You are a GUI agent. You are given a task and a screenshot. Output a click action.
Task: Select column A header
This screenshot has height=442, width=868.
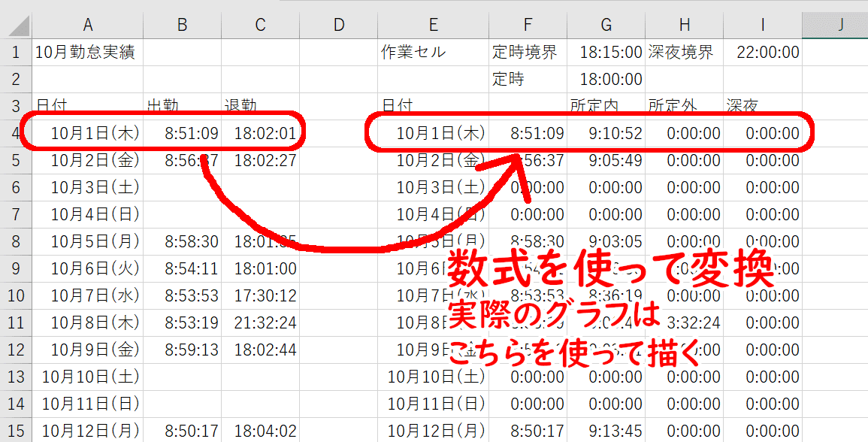pyautogui.click(x=88, y=25)
